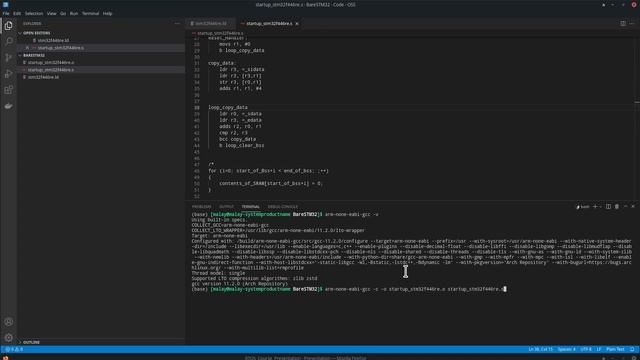The image size is (640, 360).
Task: Close startup_stm32f446re.s in Open Editors list
Action: tap(27, 48)
